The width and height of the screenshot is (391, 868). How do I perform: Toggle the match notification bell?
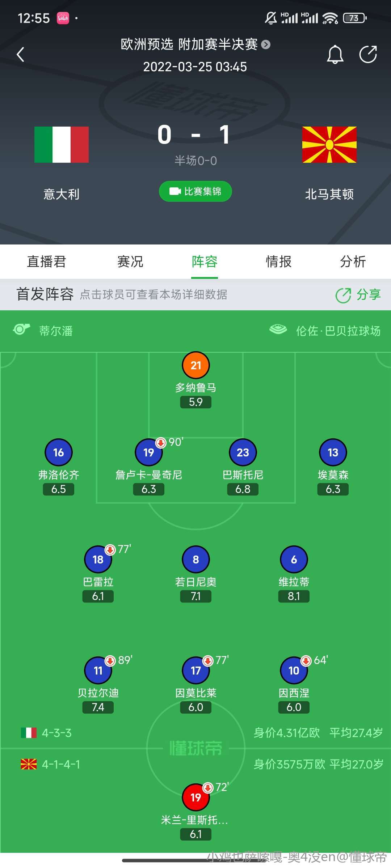335,55
